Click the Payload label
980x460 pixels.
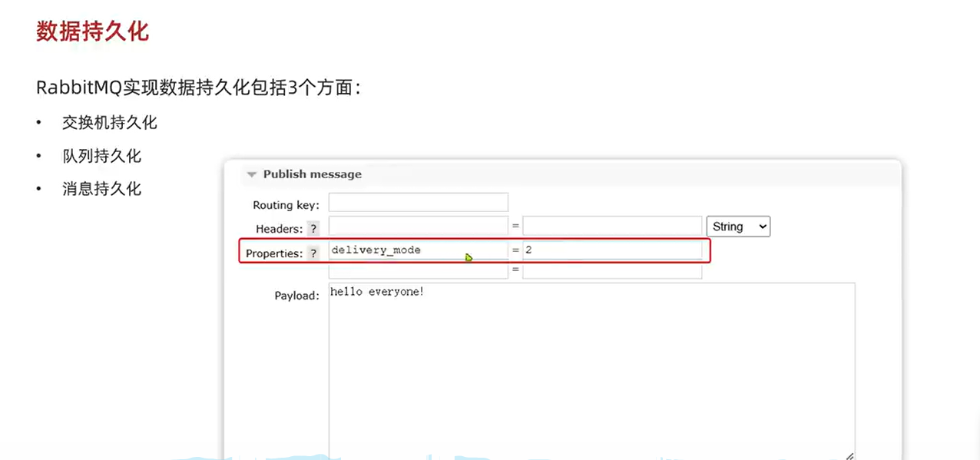[296, 296]
